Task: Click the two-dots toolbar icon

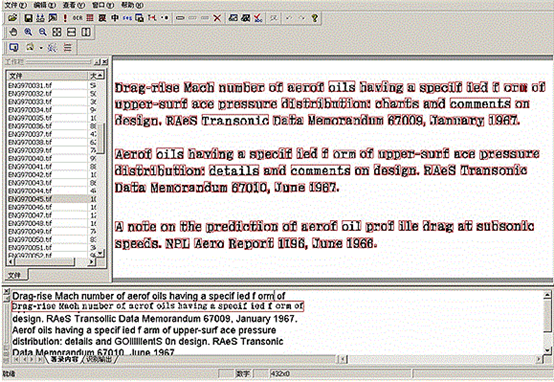Action: click(165, 18)
